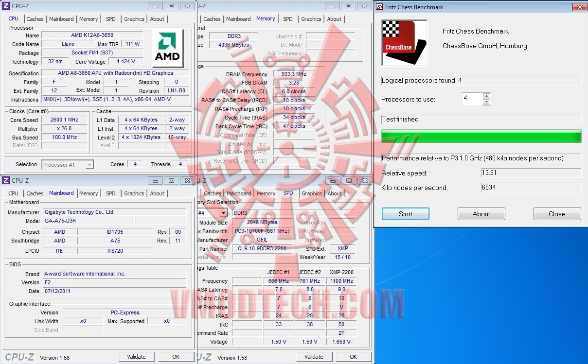Minimize the CPU-Z window showing the CPU tab
Viewport: 588px width, 364px height.
click(x=156, y=6)
